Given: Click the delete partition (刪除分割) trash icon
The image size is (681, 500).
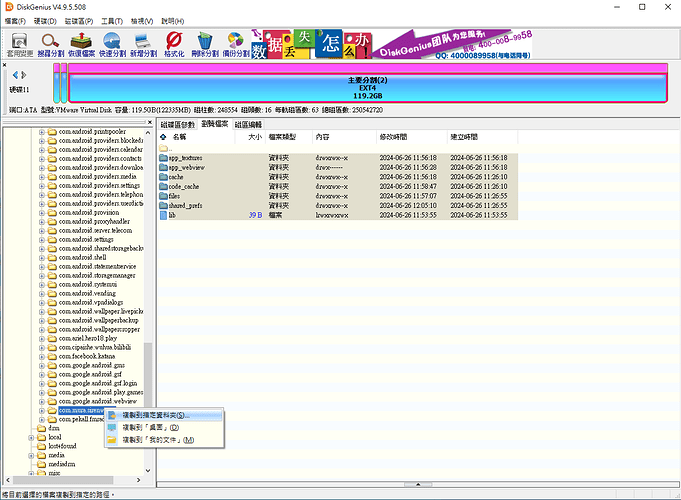Looking at the screenshot, I should pyautogui.click(x=205, y=45).
